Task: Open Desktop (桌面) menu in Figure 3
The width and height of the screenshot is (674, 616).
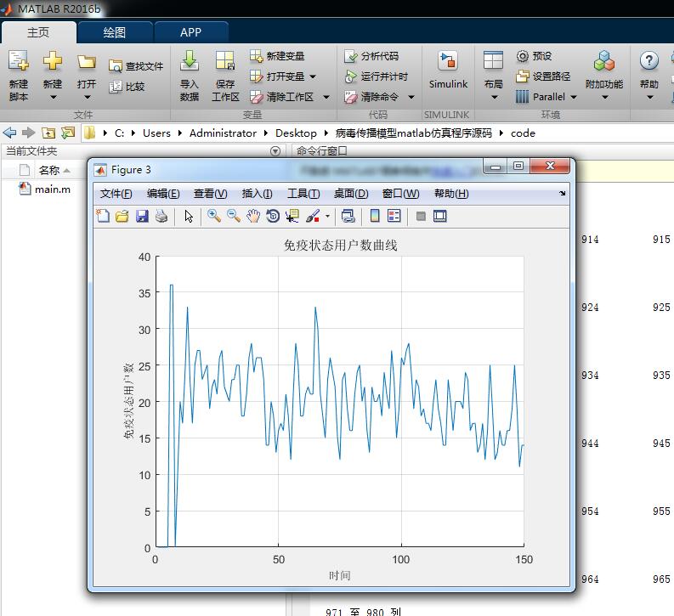Action: [351, 194]
